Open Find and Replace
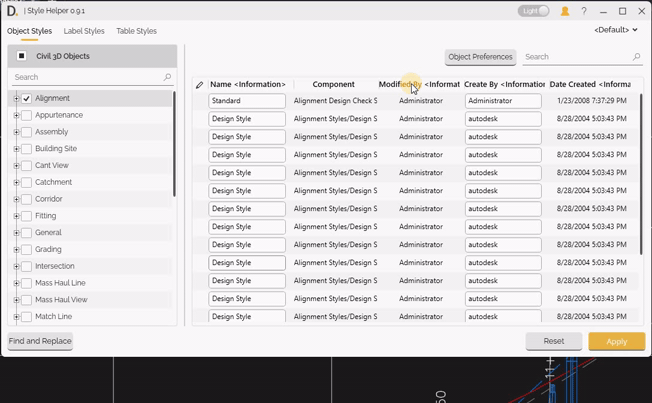This screenshot has height=403, width=652. [40, 341]
